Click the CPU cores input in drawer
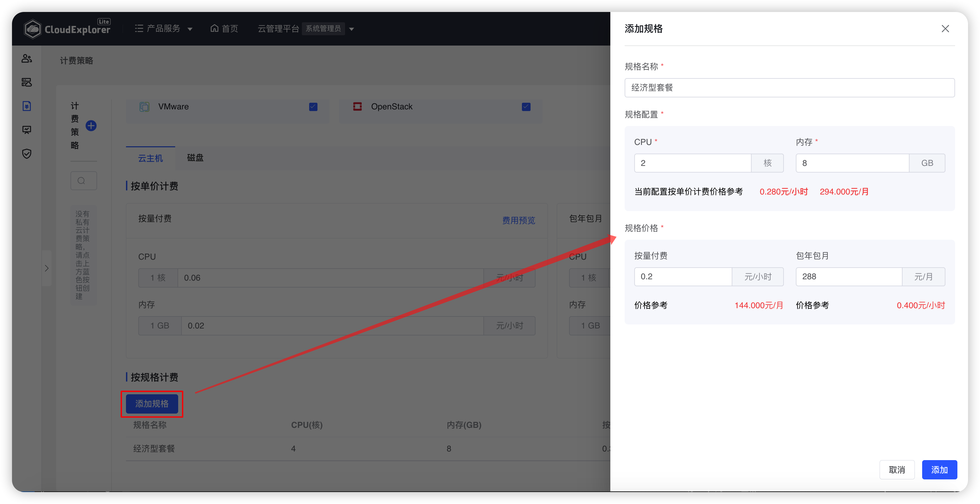 coord(693,163)
